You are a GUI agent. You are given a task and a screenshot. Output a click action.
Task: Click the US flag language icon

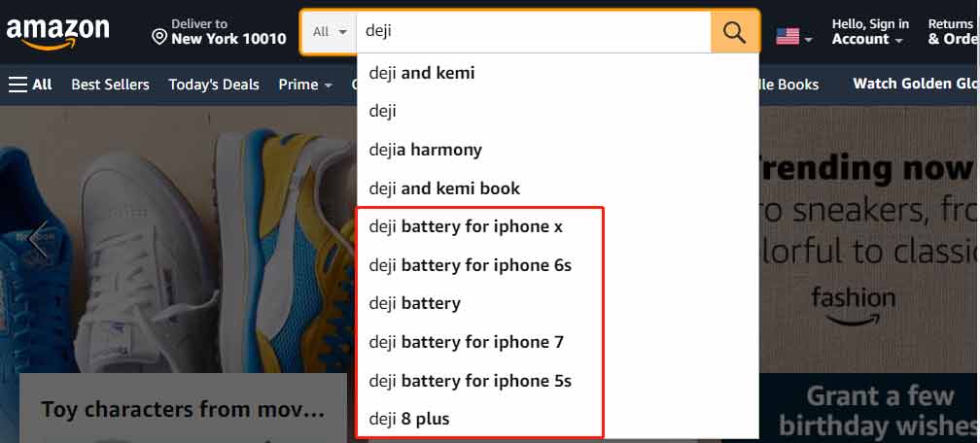[x=787, y=36]
